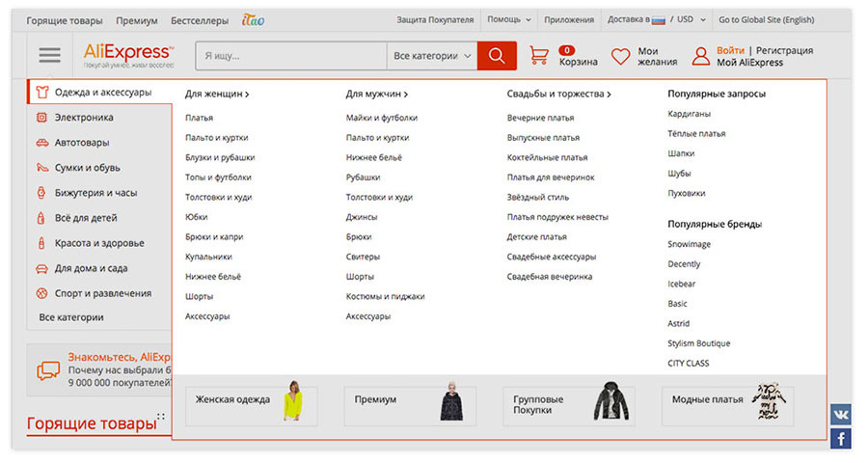Select 'Красота и здоровье' in the sidebar
The image size is (868, 463).
point(99,243)
